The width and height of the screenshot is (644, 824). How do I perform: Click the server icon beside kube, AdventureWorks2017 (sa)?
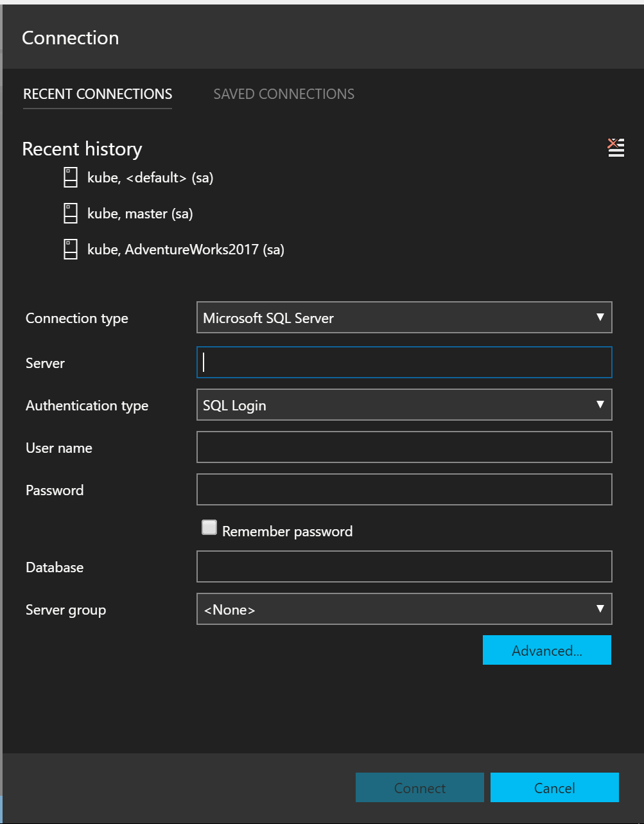[x=70, y=249]
